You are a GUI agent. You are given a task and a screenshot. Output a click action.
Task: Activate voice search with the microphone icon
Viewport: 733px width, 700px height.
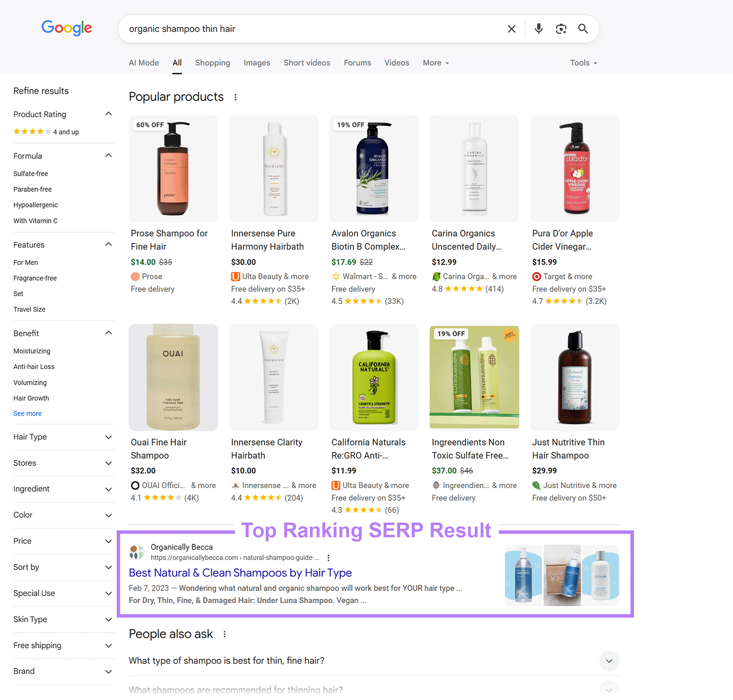(x=538, y=28)
